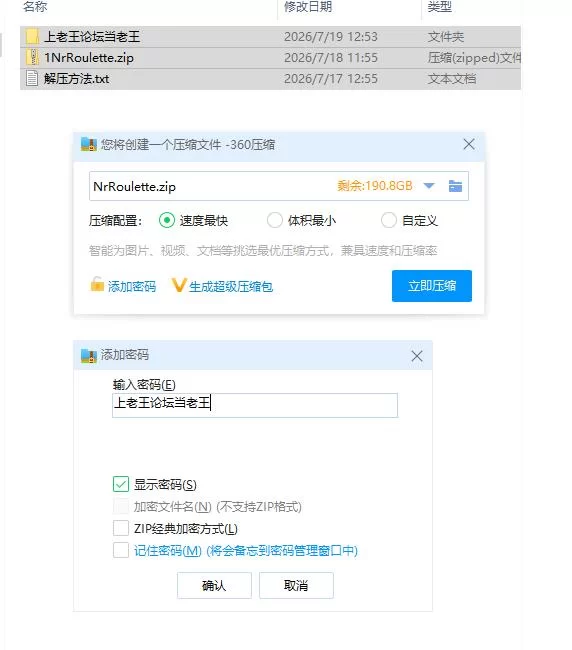
Task: Select the 上老王论坛当老王 folder icon
Action: click(x=32, y=36)
